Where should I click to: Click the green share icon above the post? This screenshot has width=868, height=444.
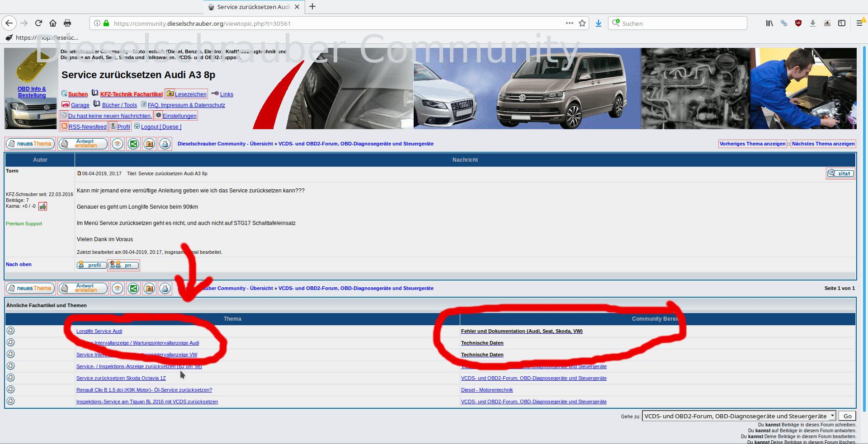click(x=133, y=144)
